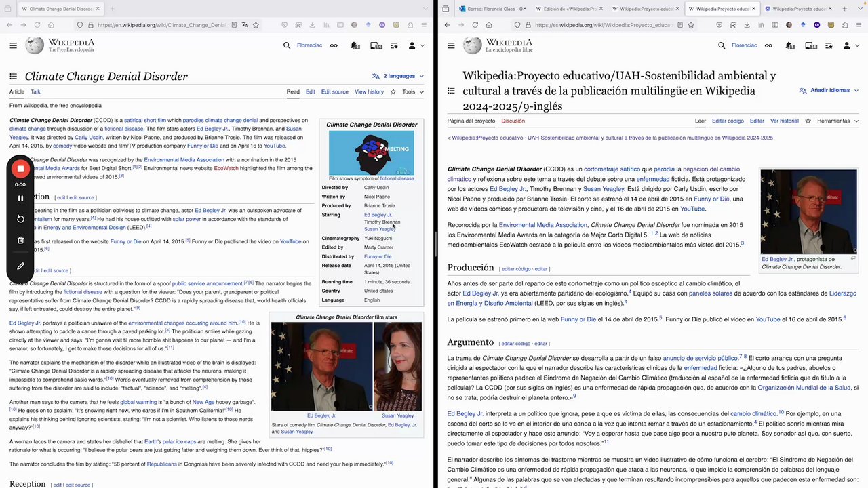Open the main menu hamburger in Spanish Wikipedia
The width and height of the screenshot is (868, 488).
(451, 45)
